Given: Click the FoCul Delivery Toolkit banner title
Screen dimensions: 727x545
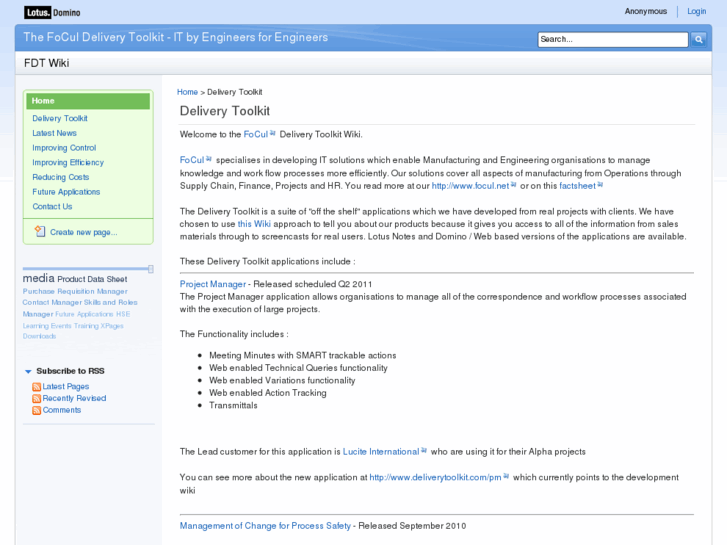Looking at the screenshot, I should tap(176, 38).
